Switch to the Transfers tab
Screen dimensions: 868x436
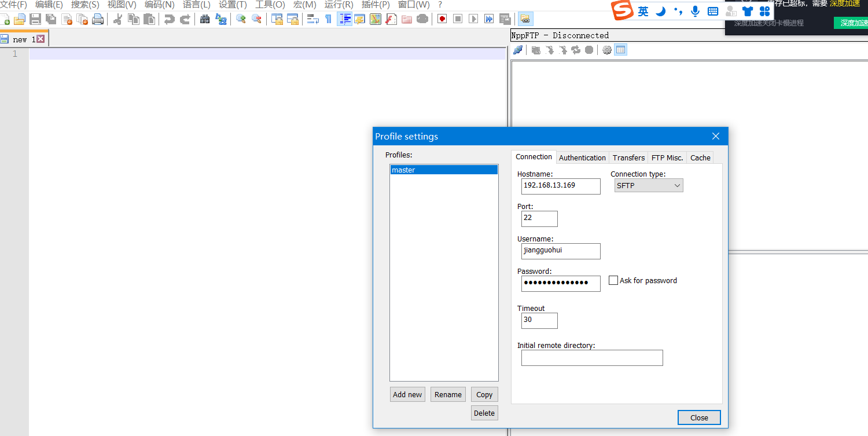(x=628, y=157)
